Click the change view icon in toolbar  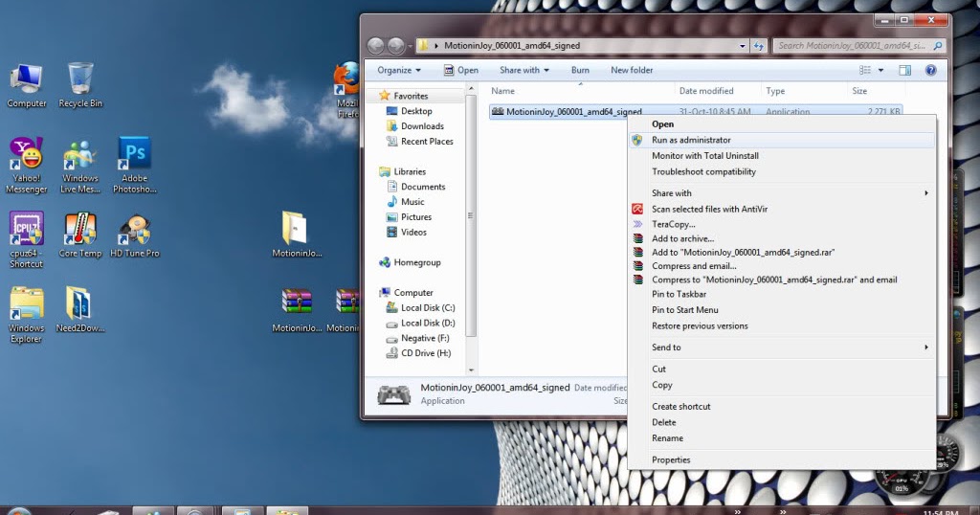(x=865, y=70)
